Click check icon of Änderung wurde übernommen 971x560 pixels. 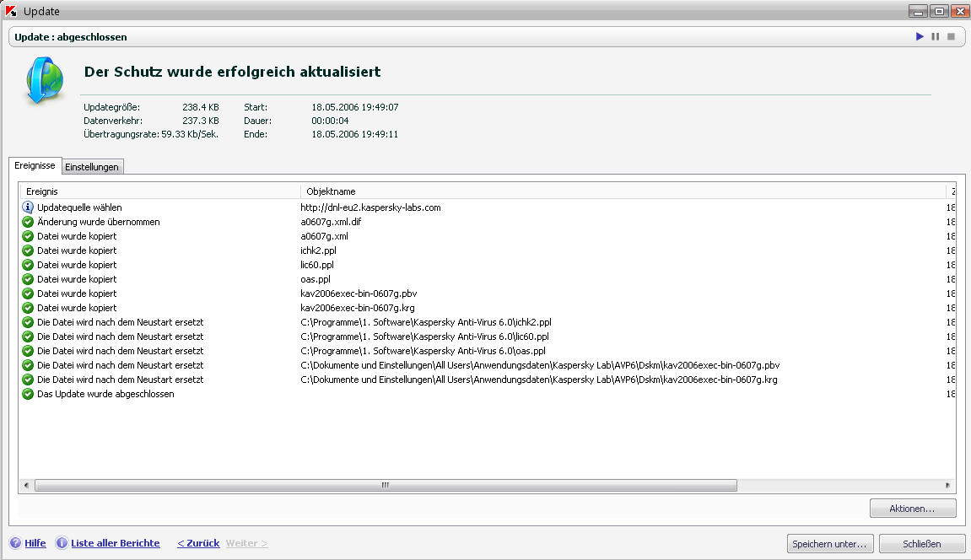pos(28,222)
